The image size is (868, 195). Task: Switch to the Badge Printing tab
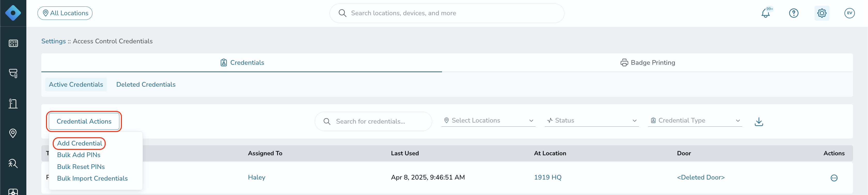[x=647, y=62]
